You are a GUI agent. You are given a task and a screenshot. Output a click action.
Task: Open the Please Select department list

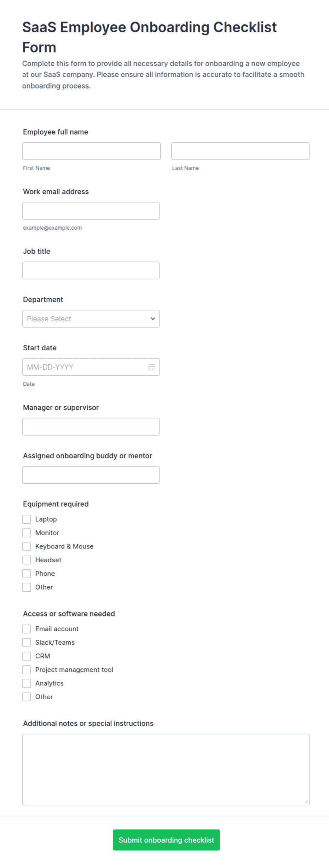click(x=91, y=318)
